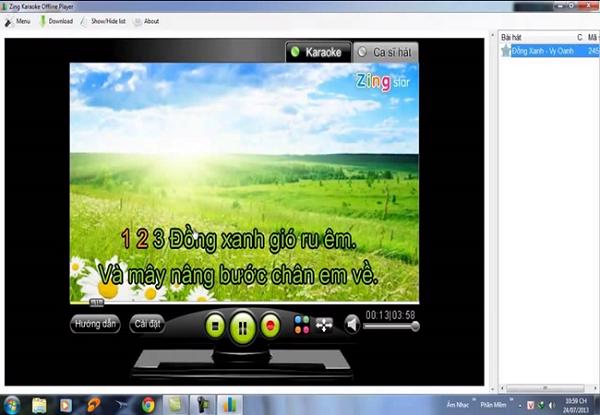Open Cài đặt settings button
The width and height of the screenshot is (600, 415).
148,324
